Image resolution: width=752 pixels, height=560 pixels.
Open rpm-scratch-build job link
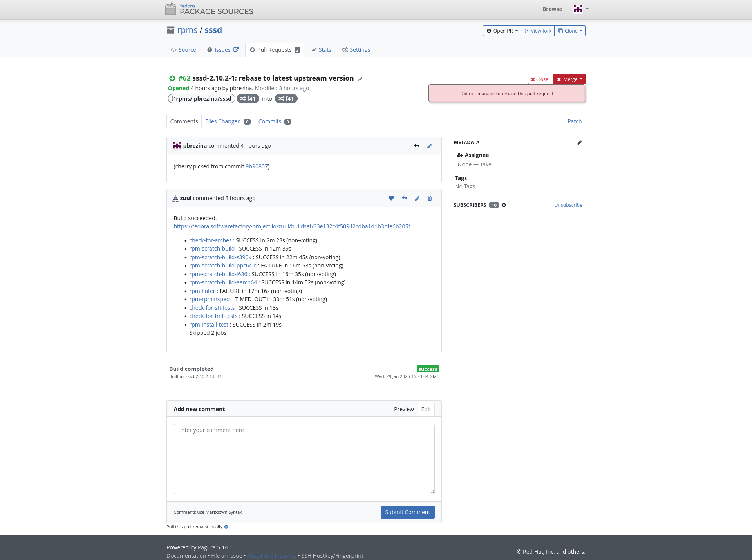(x=212, y=249)
